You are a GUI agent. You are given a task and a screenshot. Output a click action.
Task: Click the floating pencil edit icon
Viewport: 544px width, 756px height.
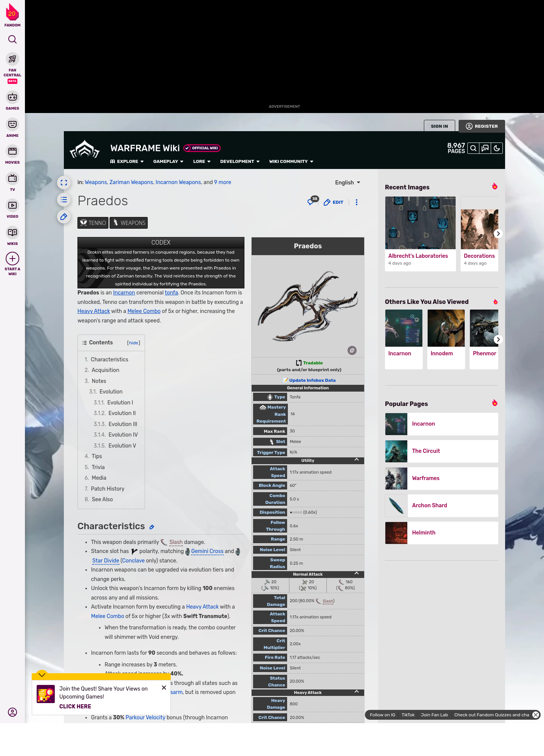tap(64, 217)
